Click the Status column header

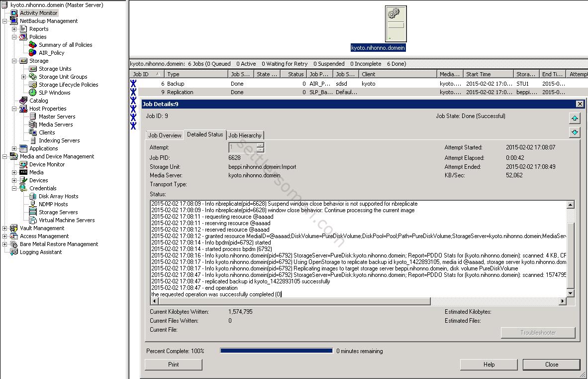tap(294, 74)
